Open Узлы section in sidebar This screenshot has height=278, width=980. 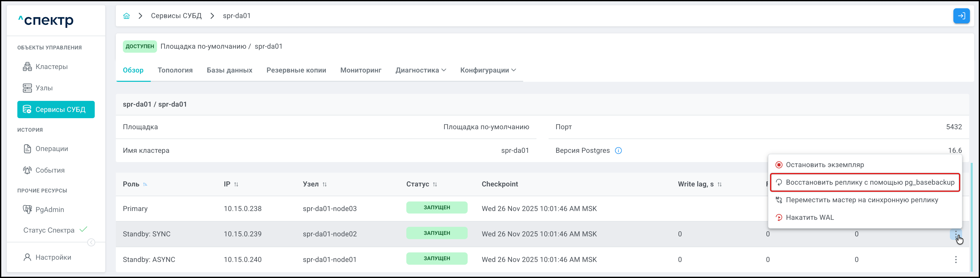pos(44,88)
